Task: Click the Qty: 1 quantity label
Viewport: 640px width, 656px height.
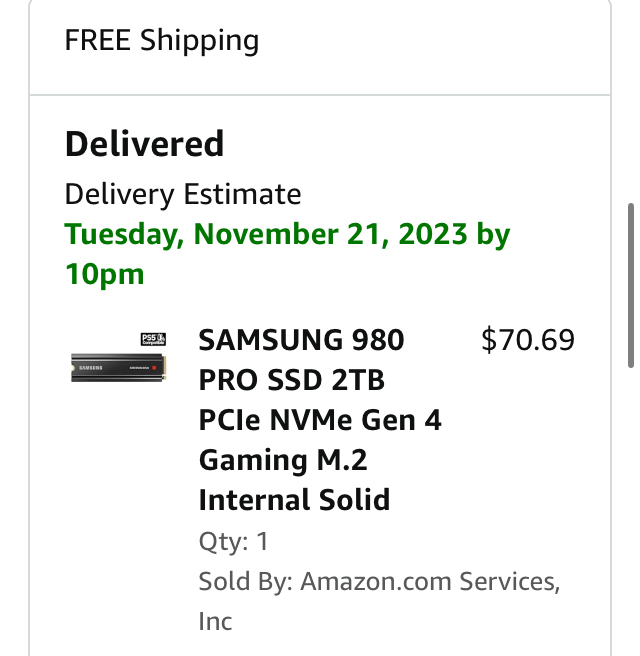Action: 234,542
